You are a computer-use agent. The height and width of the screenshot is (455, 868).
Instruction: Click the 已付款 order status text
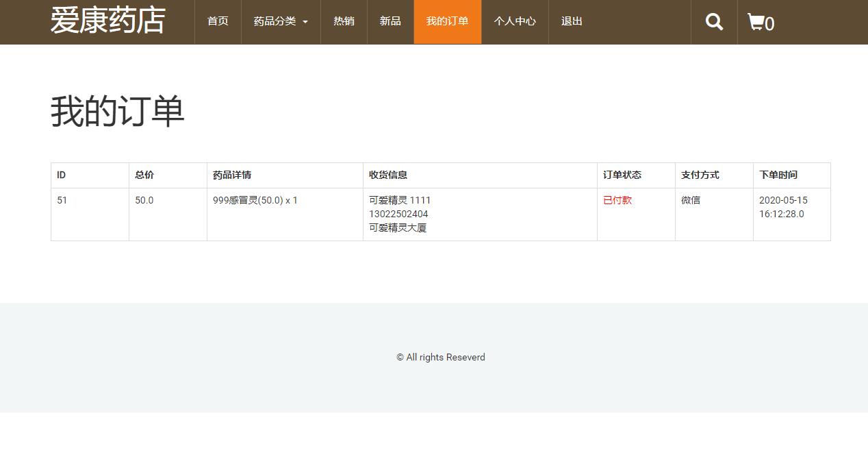pos(617,200)
